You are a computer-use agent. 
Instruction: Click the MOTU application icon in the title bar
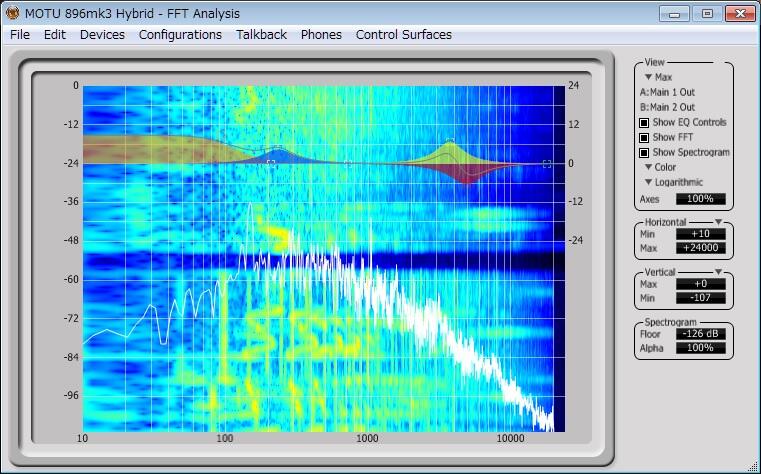pyautogui.click(x=13, y=13)
